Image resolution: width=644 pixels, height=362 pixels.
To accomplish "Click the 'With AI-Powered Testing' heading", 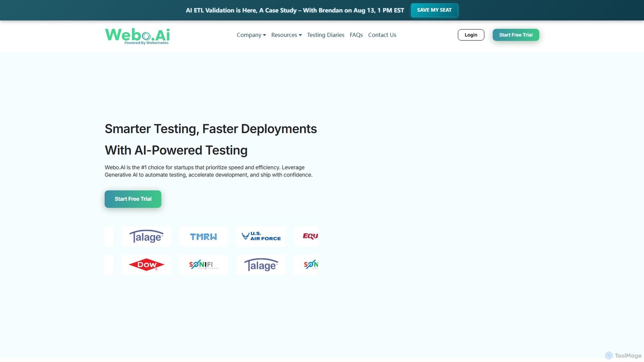I will 176,150.
